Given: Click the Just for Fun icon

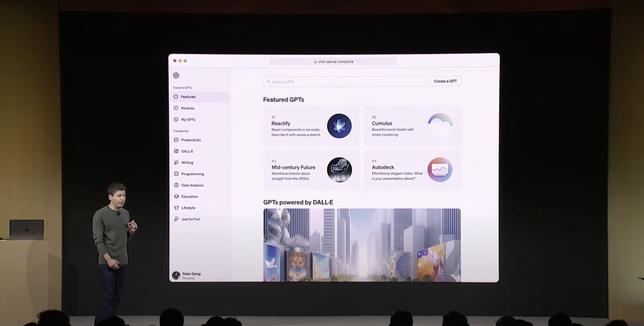Looking at the screenshot, I should tap(176, 219).
